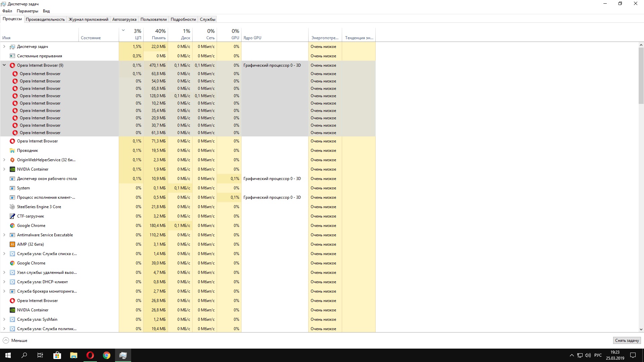Expand the OriginWebHelperService row

4,160
